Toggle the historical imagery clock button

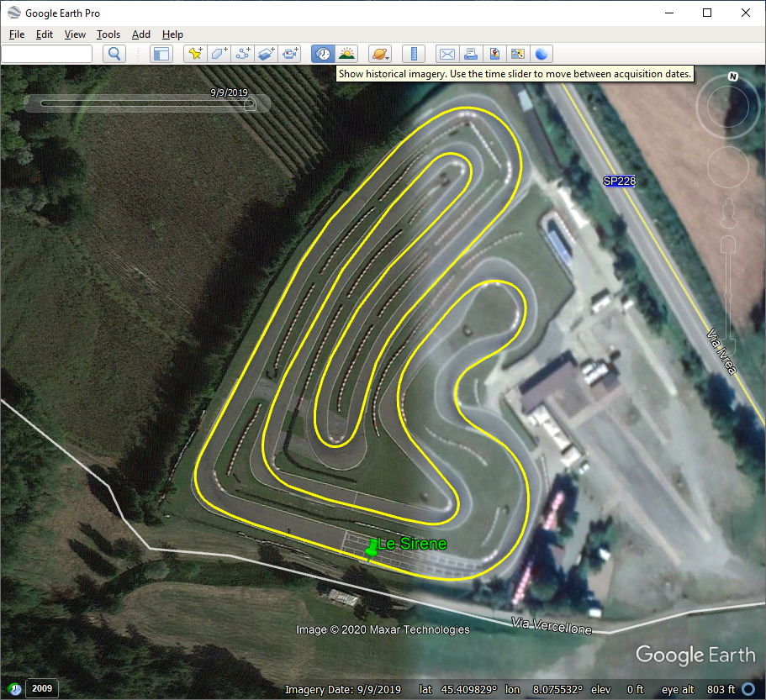[x=323, y=54]
